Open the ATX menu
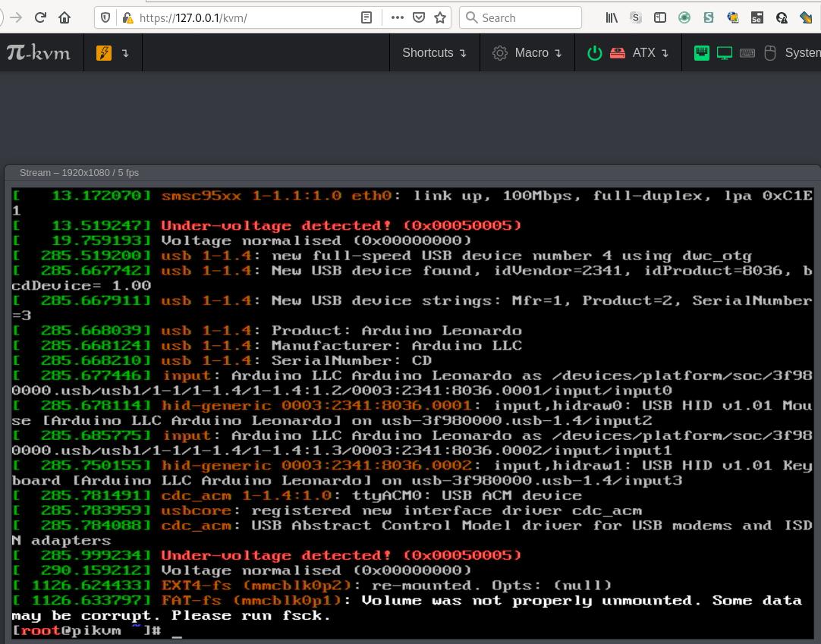 (x=628, y=52)
